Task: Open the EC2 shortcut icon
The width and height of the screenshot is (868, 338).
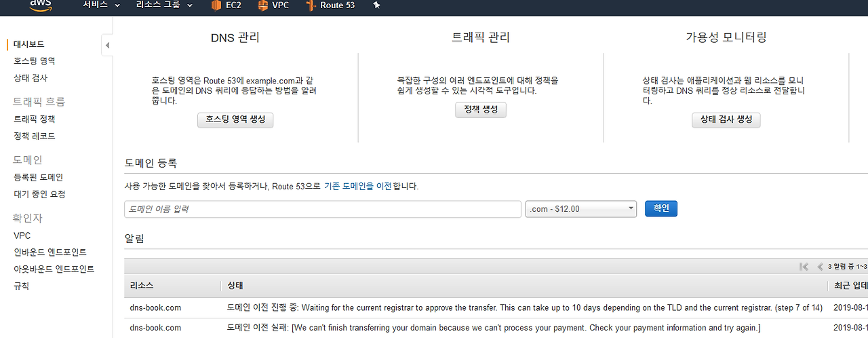Action: click(216, 5)
